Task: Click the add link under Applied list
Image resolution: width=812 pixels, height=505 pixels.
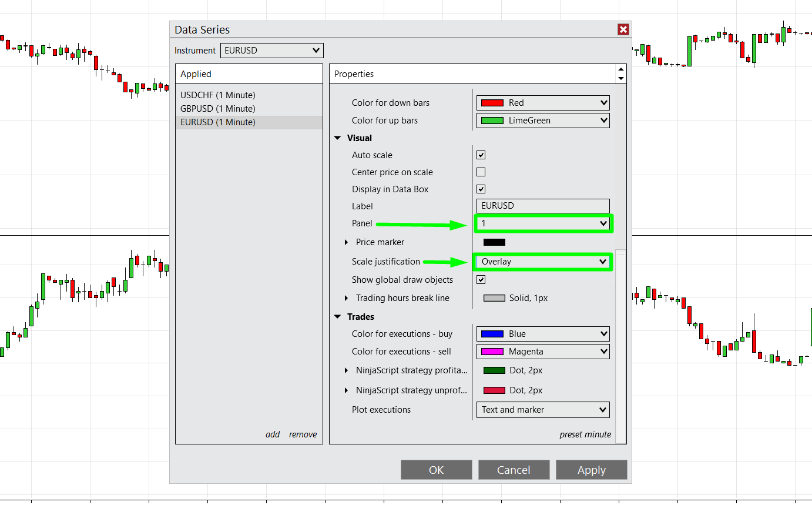Action: [x=273, y=434]
